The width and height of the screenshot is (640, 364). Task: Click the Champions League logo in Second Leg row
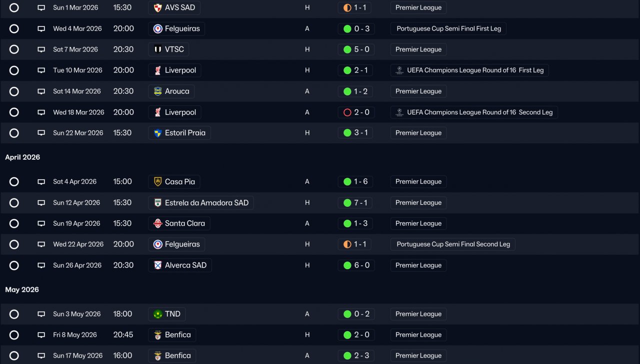point(399,112)
